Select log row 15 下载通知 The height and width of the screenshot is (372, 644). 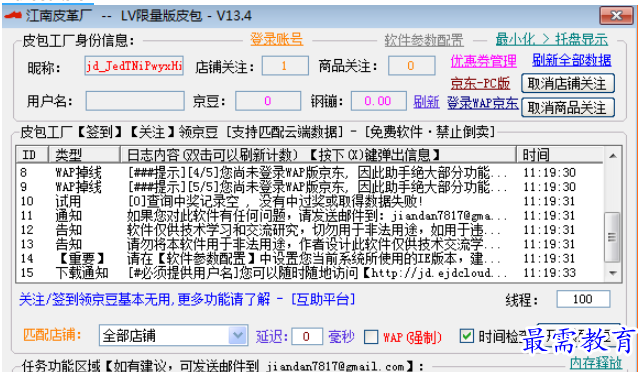point(310,273)
